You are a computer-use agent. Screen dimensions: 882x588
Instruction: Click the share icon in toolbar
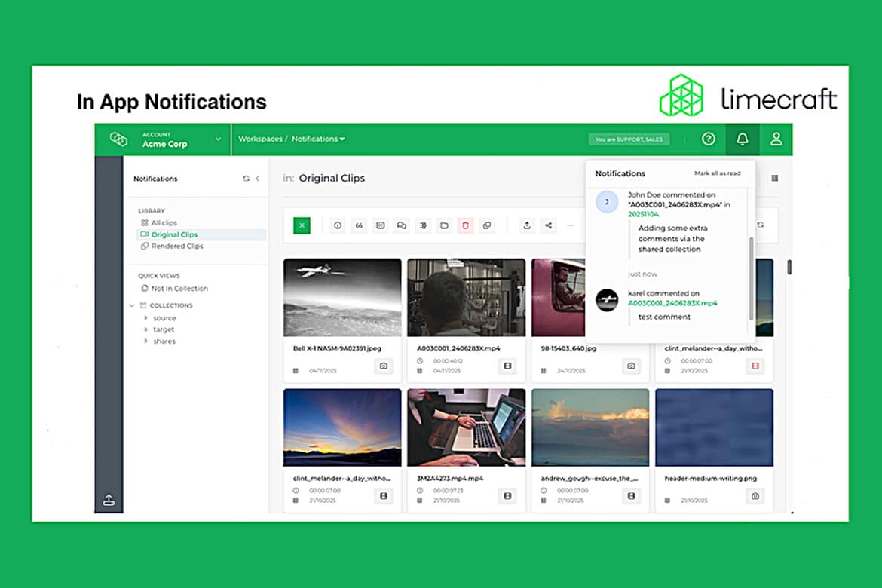[548, 225]
